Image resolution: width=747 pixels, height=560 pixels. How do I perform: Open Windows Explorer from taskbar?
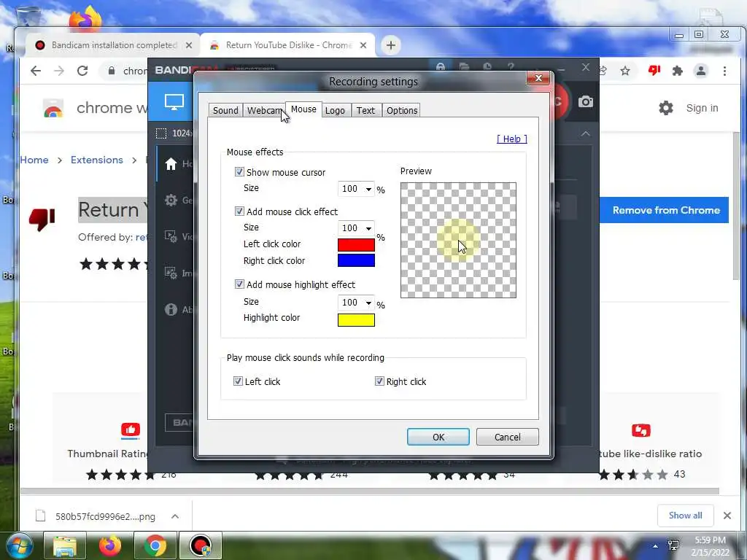[x=65, y=545]
